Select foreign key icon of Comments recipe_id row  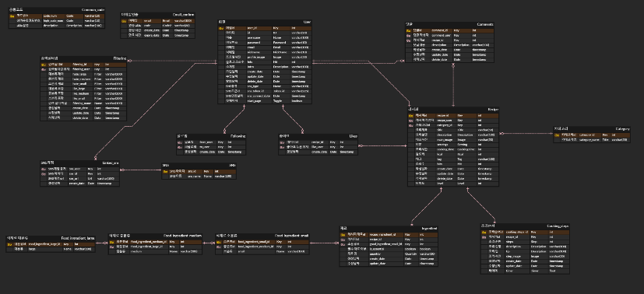point(409,40)
